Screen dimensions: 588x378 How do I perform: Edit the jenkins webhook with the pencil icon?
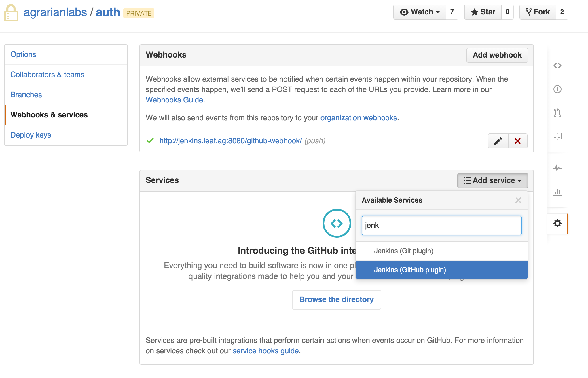point(498,141)
